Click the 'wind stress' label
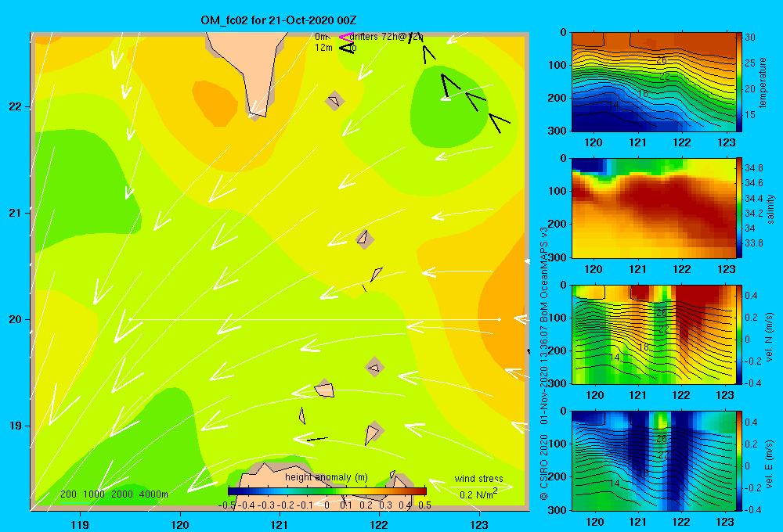 pyautogui.click(x=478, y=478)
